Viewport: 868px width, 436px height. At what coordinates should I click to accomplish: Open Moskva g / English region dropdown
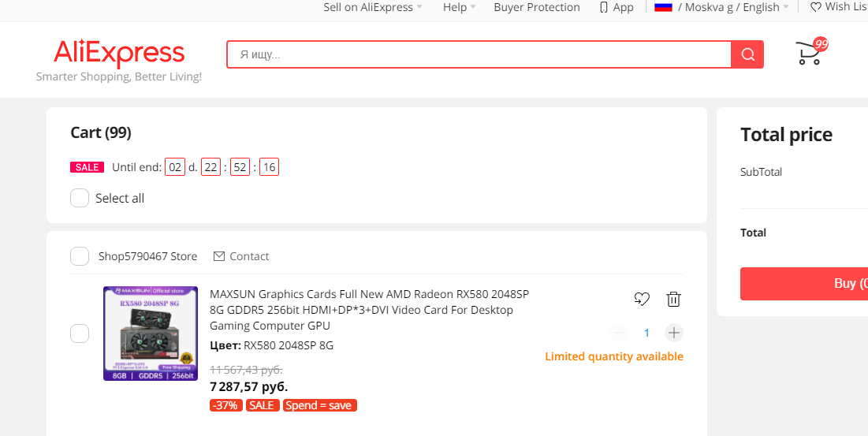[733, 7]
